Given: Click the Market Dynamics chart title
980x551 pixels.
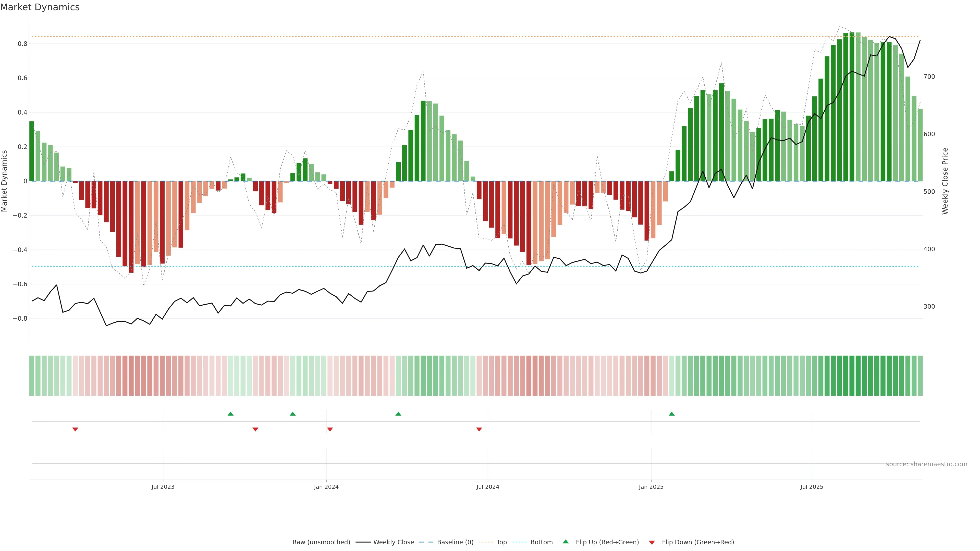Looking at the screenshot, I should click(x=40, y=7).
